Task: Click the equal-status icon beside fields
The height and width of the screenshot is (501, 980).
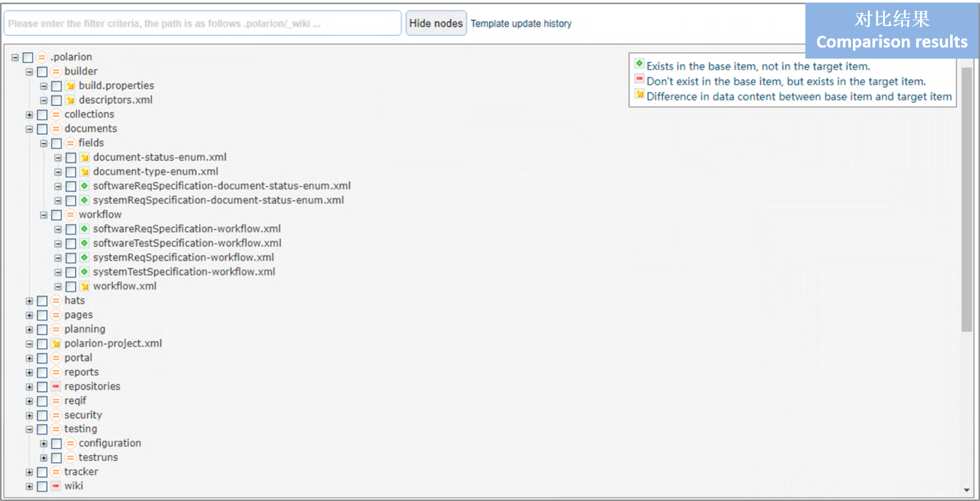Action: pyautogui.click(x=70, y=143)
